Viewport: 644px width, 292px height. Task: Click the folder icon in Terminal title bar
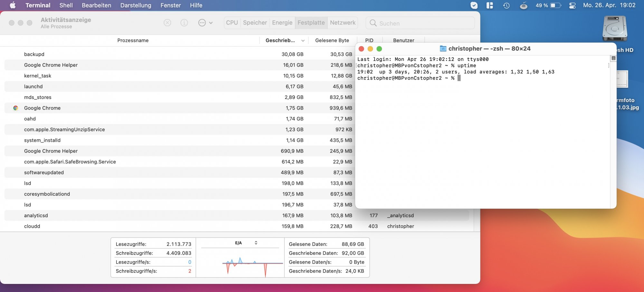point(443,49)
